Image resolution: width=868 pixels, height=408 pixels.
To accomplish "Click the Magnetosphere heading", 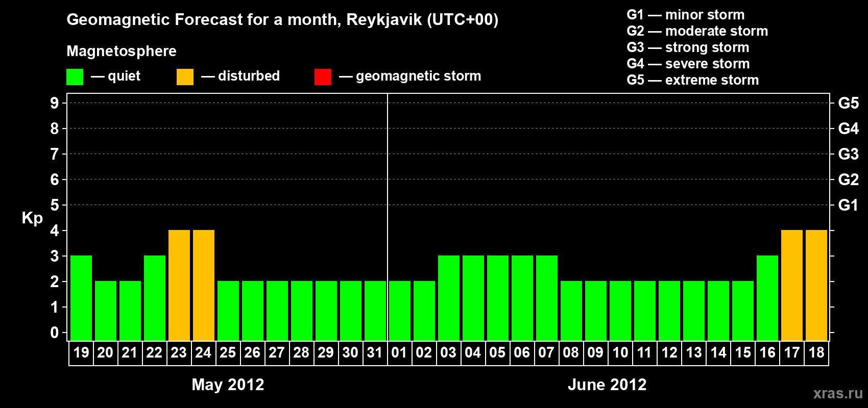I will (122, 52).
